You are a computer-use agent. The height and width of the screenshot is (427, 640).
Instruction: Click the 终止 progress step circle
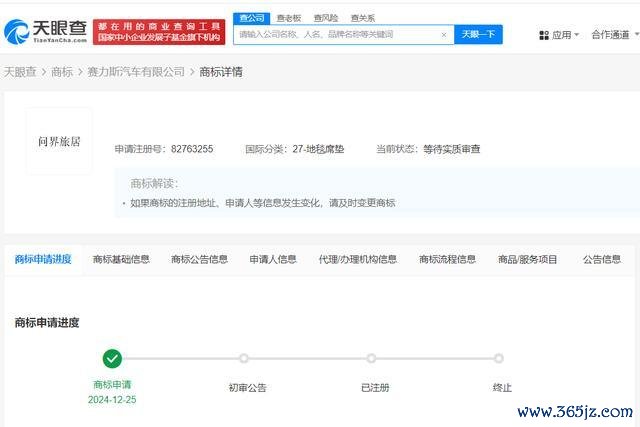498,358
